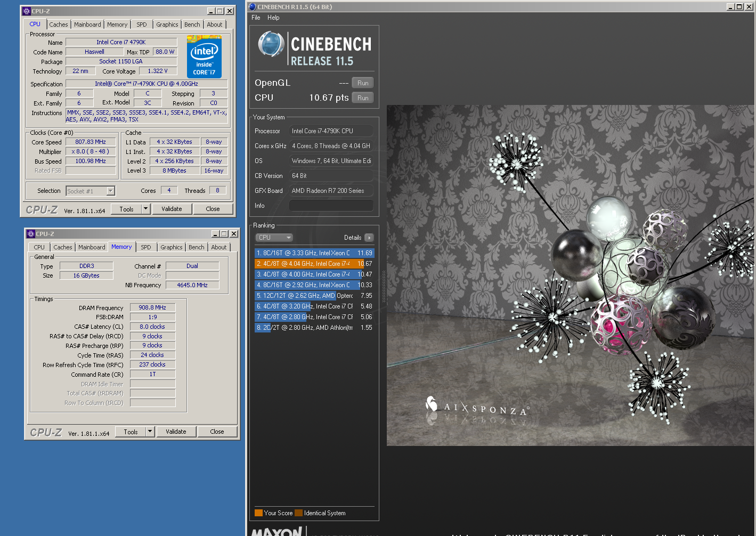Click the Cinebench sphere logo icon
The width and height of the screenshot is (756, 536).
(271, 44)
